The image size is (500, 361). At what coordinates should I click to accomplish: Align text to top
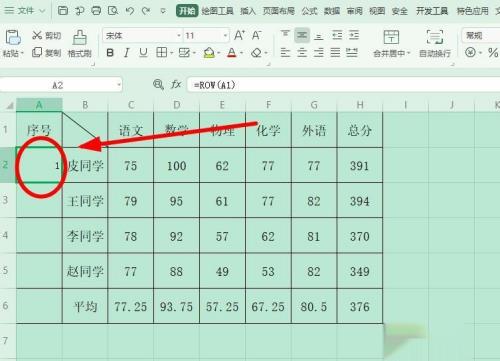click(x=285, y=35)
